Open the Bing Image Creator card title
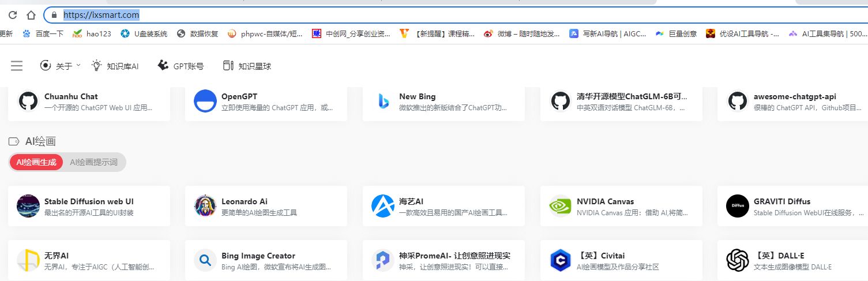Screen dimensions: 868x281 [x=258, y=256]
